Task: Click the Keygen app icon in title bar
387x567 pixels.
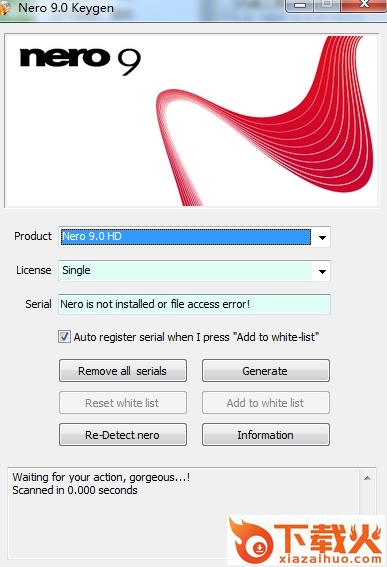Action: (x=4, y=8)
